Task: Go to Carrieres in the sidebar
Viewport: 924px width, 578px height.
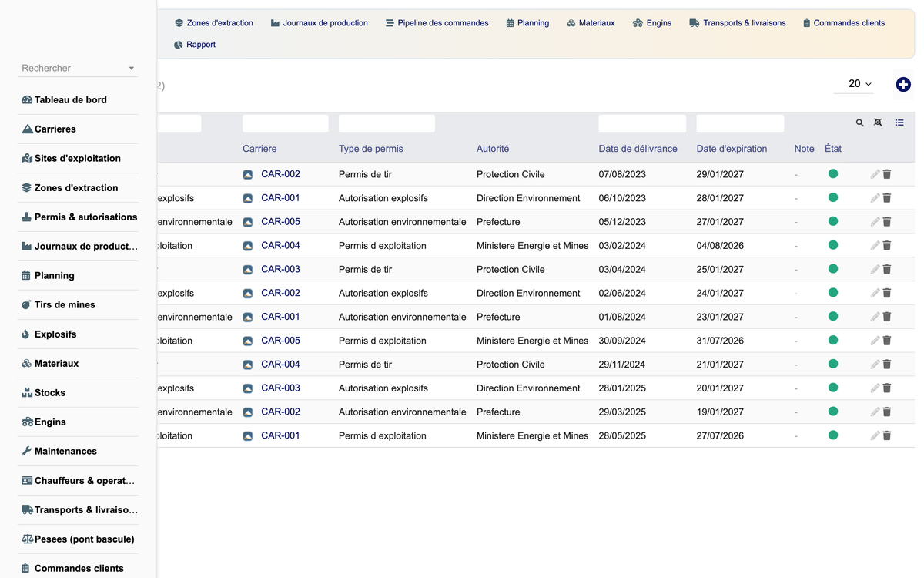Action: point(79,129)
